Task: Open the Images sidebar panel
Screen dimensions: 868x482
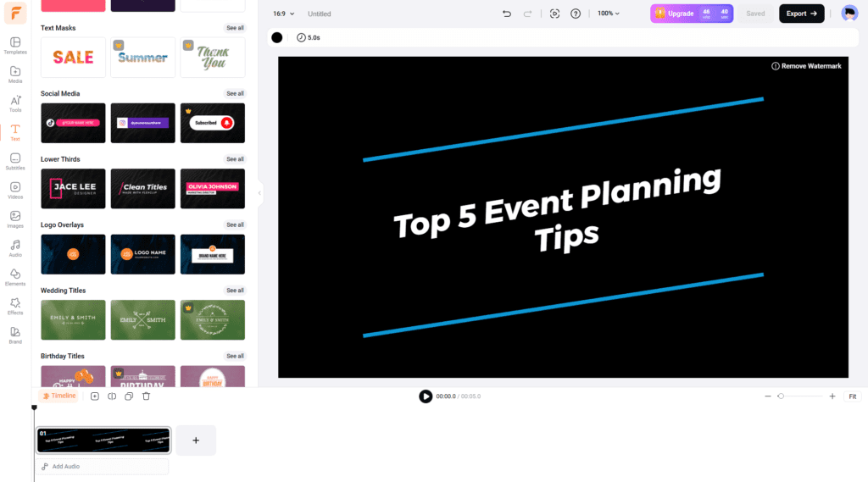Action: [15, 219]
